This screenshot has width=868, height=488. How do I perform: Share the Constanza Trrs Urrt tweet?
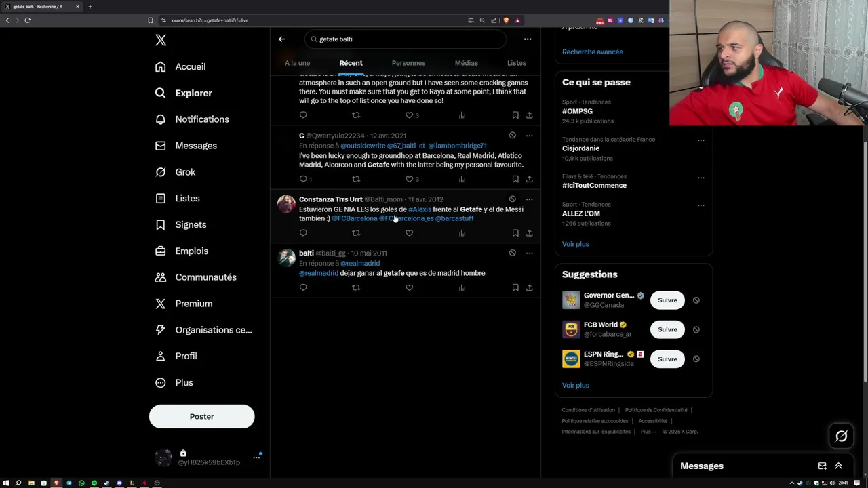pos(529,233)
